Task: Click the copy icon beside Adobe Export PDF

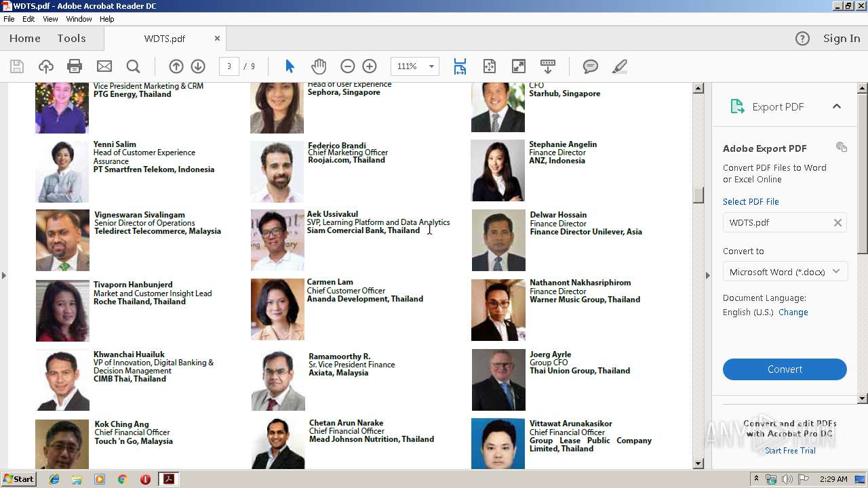Action: point(842,147)
